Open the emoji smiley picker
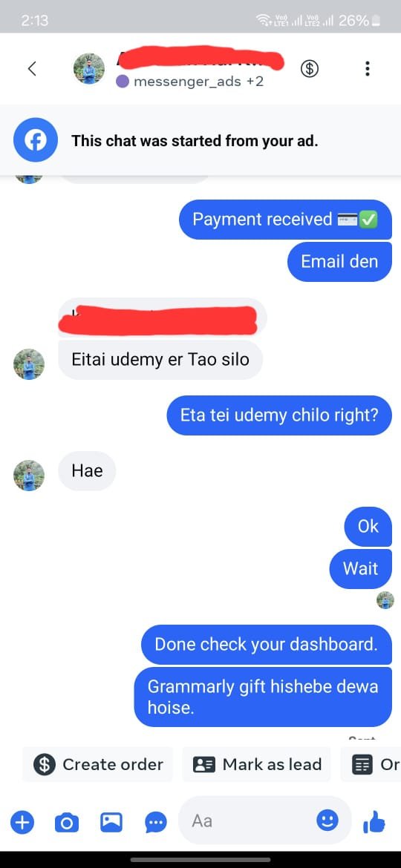 tap(327, 821)
